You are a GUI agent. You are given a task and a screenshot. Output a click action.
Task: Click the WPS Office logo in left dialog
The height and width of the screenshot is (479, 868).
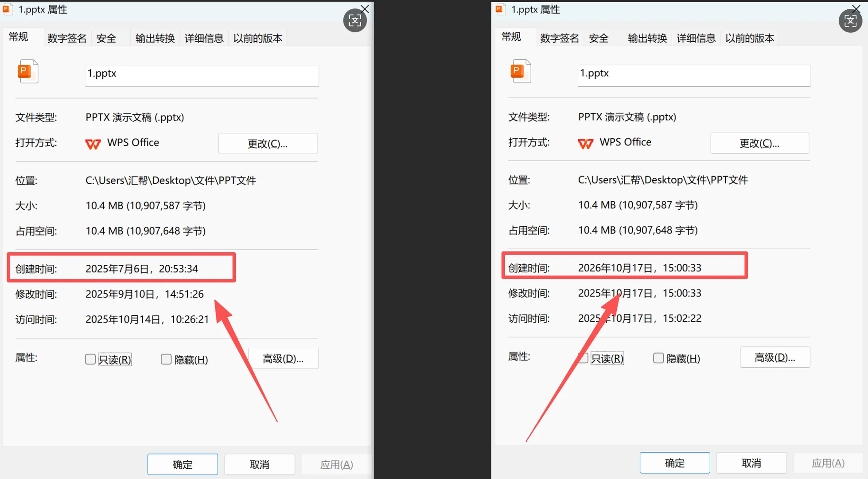(93, 144)
